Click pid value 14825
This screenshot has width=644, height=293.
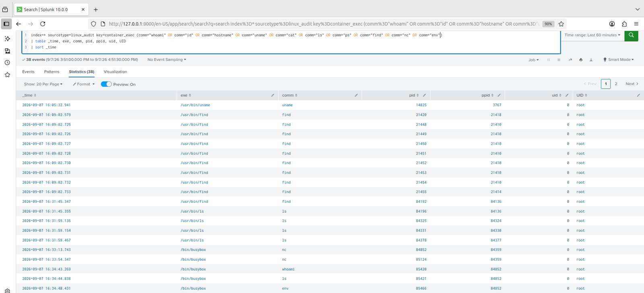pyautogui.click(x=421, y=105)
